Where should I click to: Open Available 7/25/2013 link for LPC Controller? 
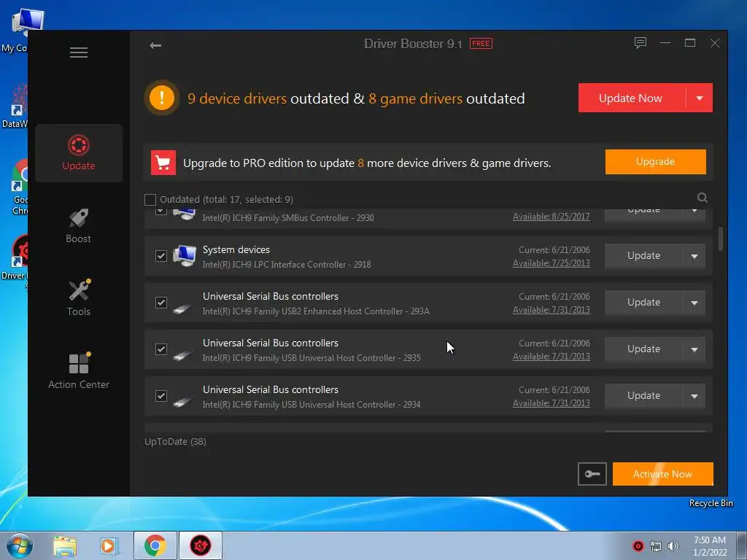point(551,263)
